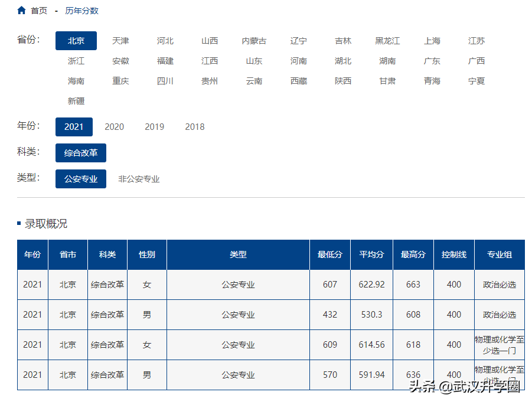Click the 432 minimum score cell
The height and width of the screenshot is (405, 532).
330,315
